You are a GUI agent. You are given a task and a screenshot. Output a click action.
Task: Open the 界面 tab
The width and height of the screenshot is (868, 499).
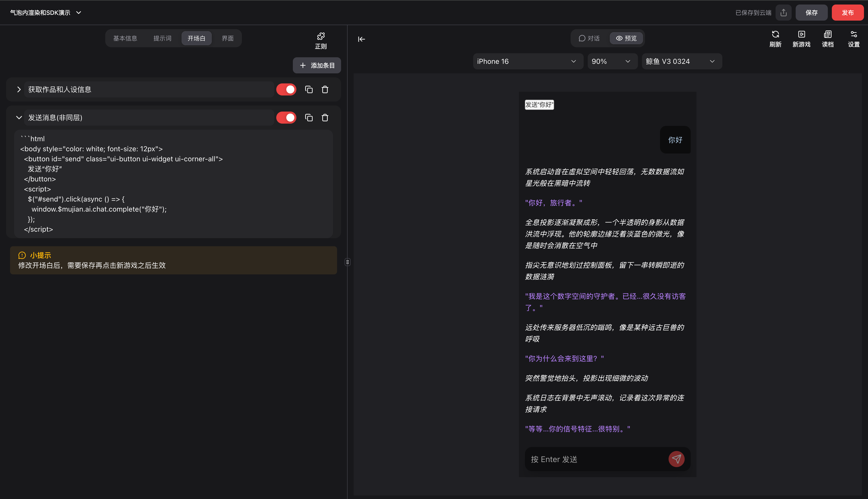pyautogui.click(x=227, y=38)
